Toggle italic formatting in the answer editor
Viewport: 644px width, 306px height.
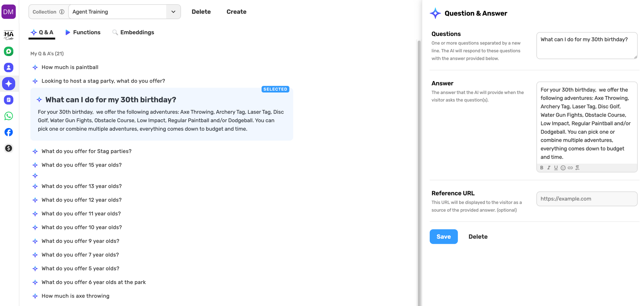tap(549, 168)
